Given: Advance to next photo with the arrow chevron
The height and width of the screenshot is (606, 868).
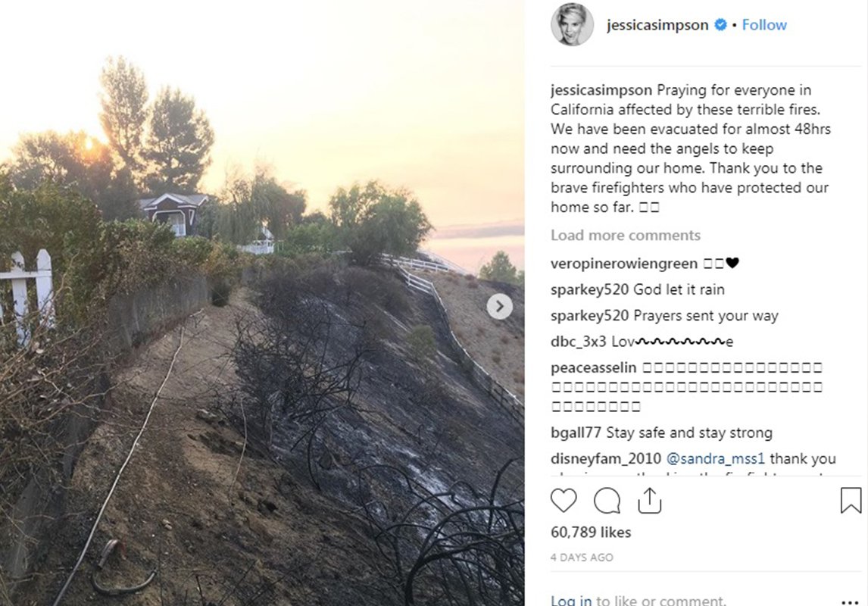Looking at the screenshot, I should coord(499,306).
